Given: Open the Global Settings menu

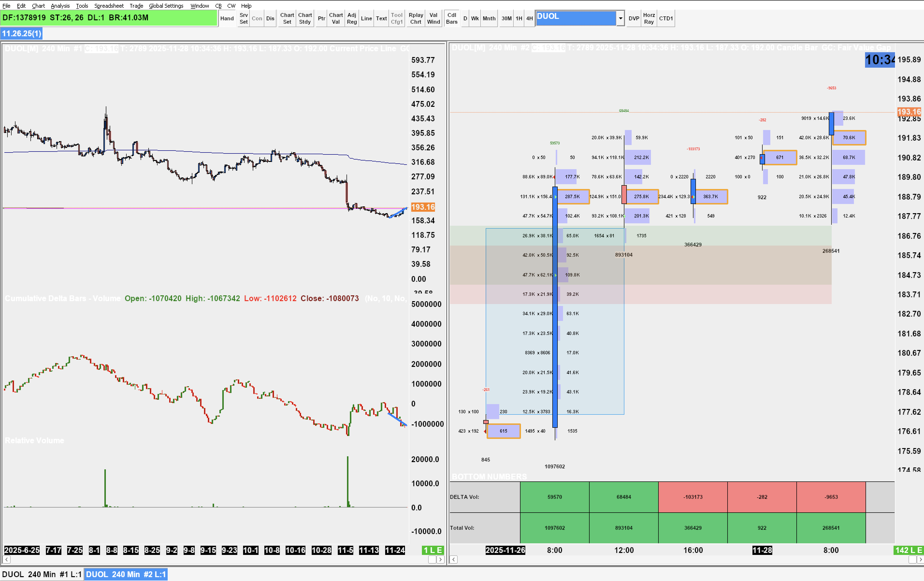Looking at the screenshot, I should point(166,6).
